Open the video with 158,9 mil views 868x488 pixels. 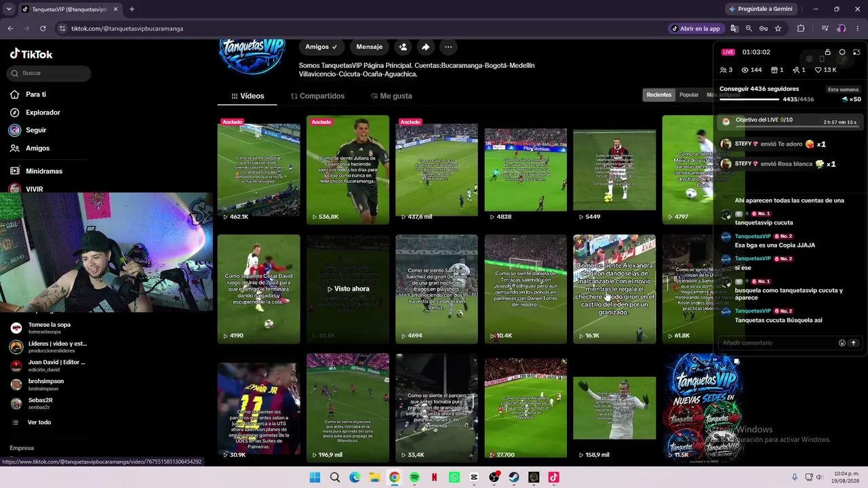pos(614,407)
